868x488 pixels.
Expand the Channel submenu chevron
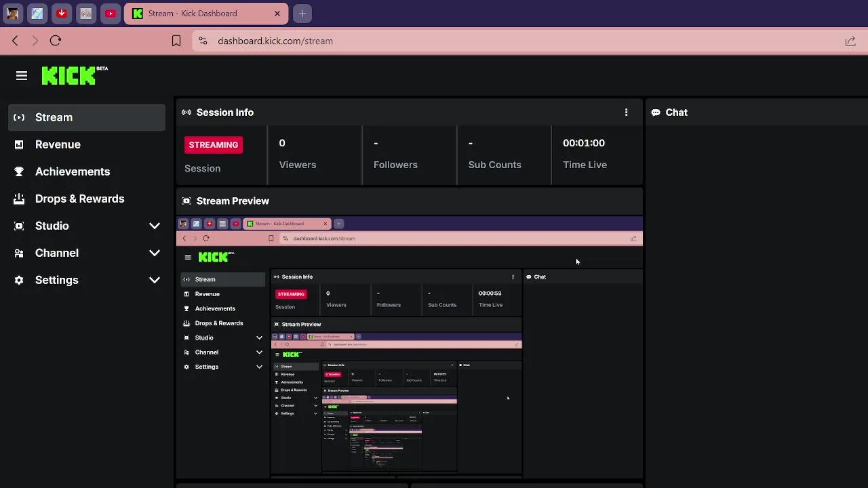click(x=155, y=253)
